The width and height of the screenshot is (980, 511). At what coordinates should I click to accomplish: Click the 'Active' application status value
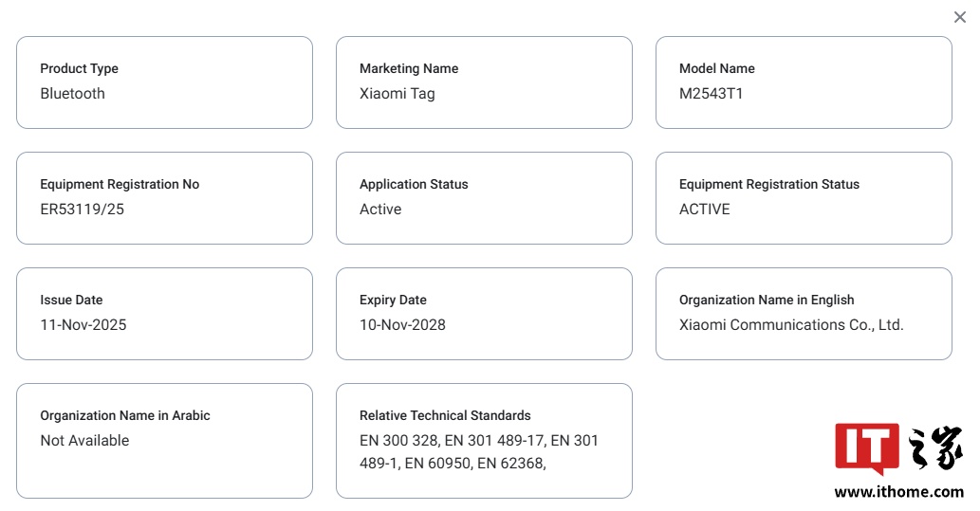(x=380, y=210)
